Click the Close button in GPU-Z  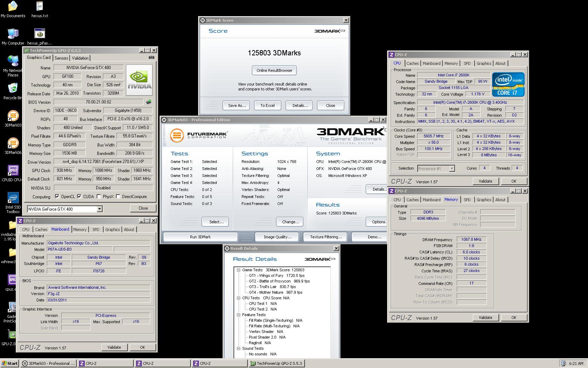[x=143, y=208]
